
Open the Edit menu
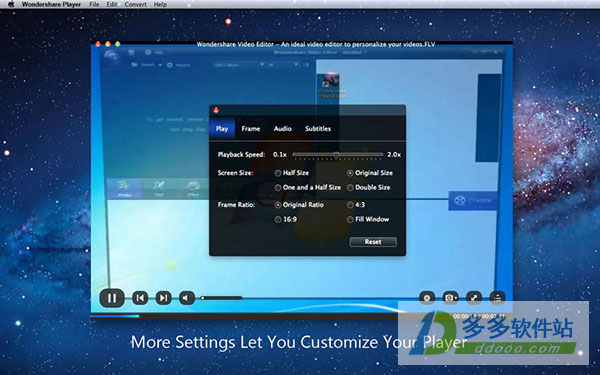pos(112,4)
